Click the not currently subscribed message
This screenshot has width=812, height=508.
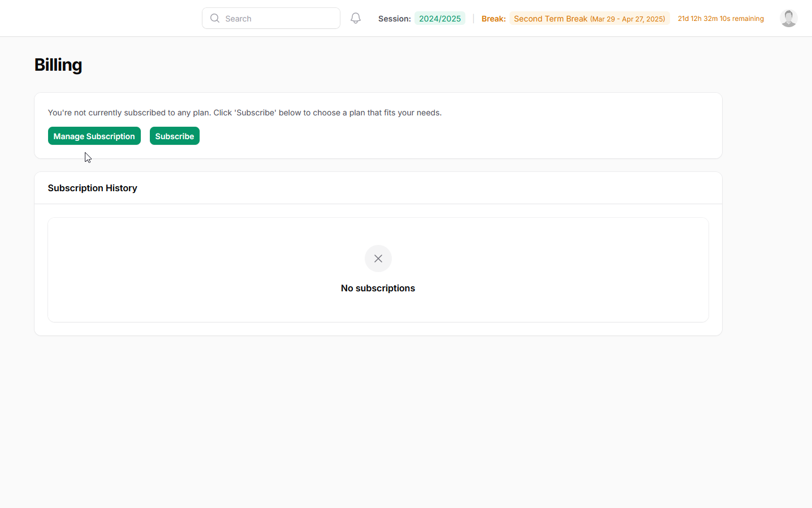244,113
